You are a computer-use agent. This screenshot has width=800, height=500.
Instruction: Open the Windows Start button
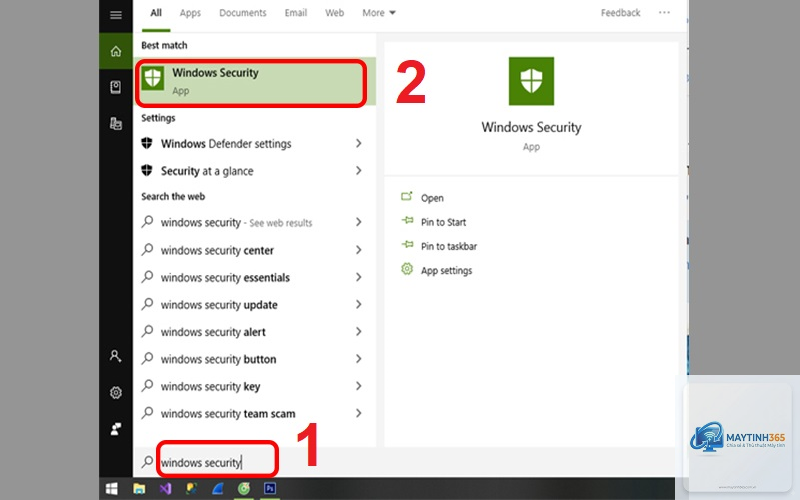tap(111, 489)
